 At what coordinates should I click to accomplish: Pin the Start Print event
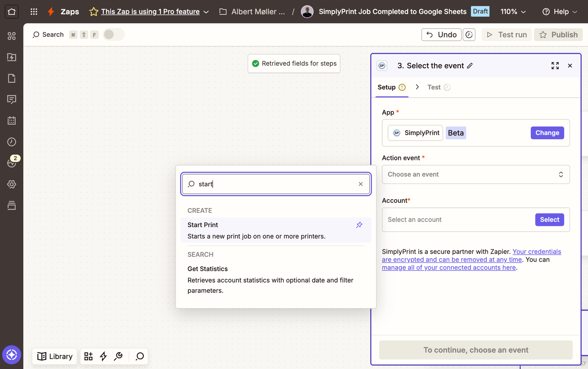click(x=359, y=225)
